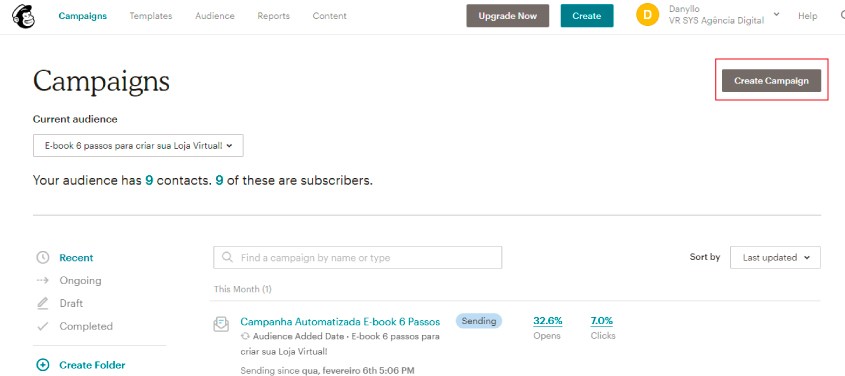
Task: Click the dashed arrow icon beside Ongoing
Action: pos(43,280)
